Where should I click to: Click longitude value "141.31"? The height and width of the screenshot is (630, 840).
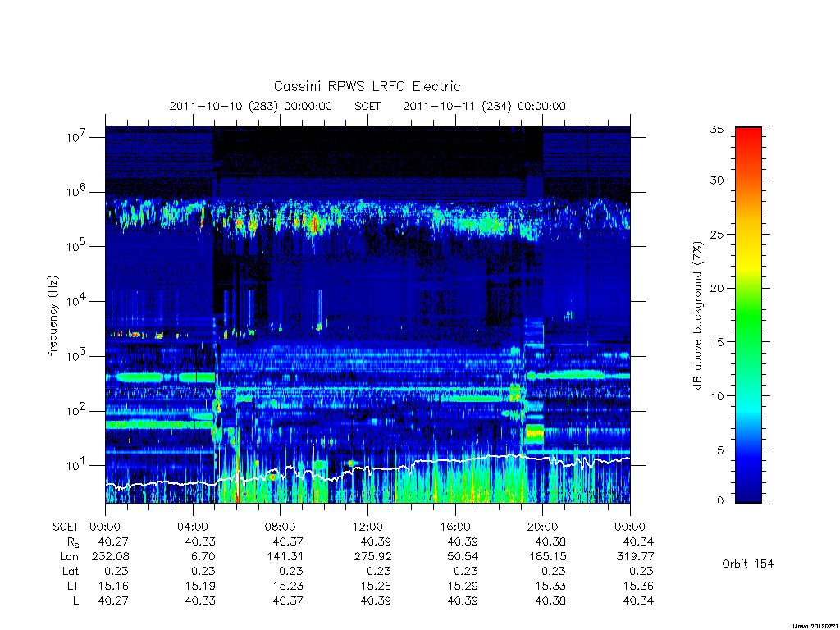(284, 557)
